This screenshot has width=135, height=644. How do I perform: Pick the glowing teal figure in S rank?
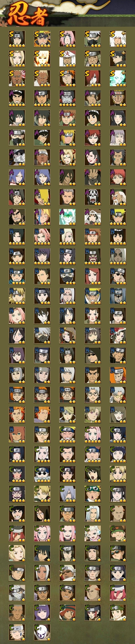(x=118, y=79)
